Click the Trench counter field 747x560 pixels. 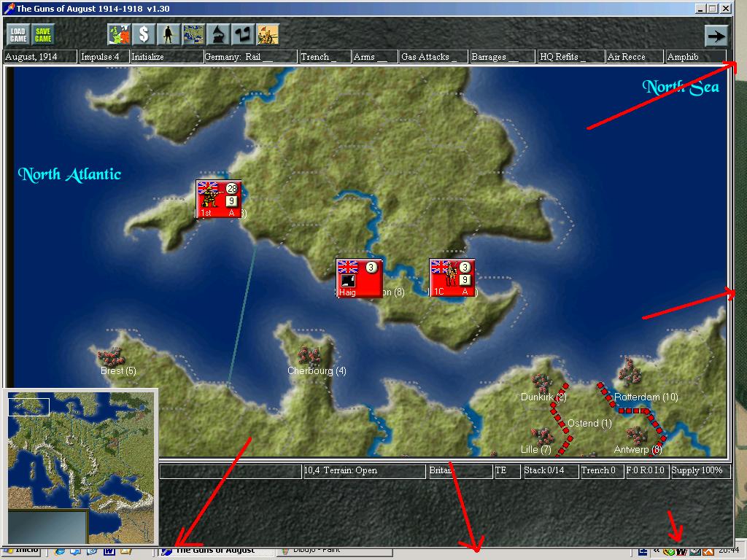tap(325, 57)
